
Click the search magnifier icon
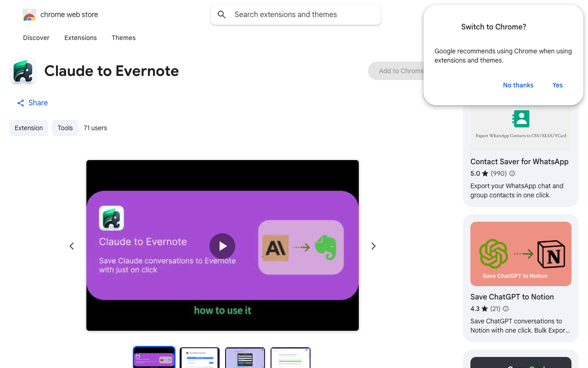[x=222, y=15]
